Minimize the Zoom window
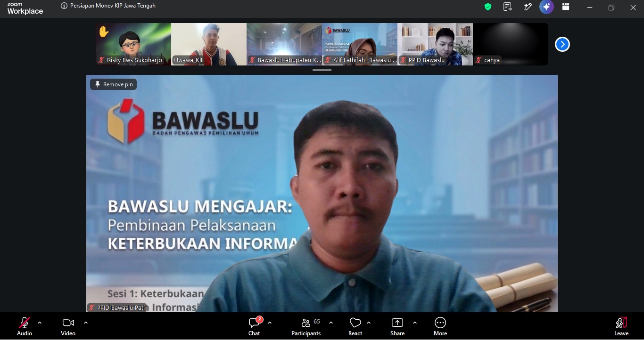This screenshot has height=340, width=644. pos(590,7)
